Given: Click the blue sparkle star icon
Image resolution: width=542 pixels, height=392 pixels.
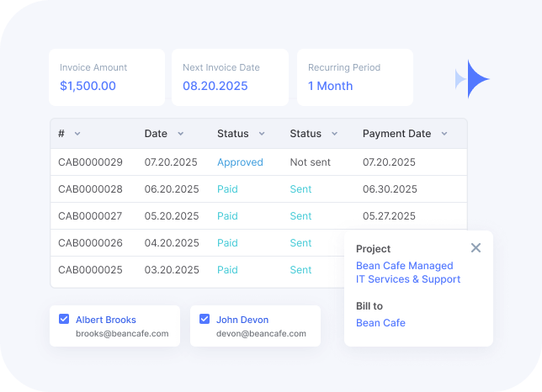Looking at the screenshot, I should coord(475,79).
